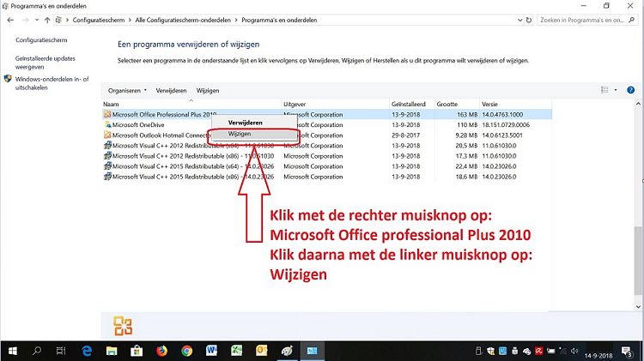This screenshot has height=361, width=644.
Task: Click the Microsoft OneDrive program icon
Action: pyautogui.click(x=107, y=124)
